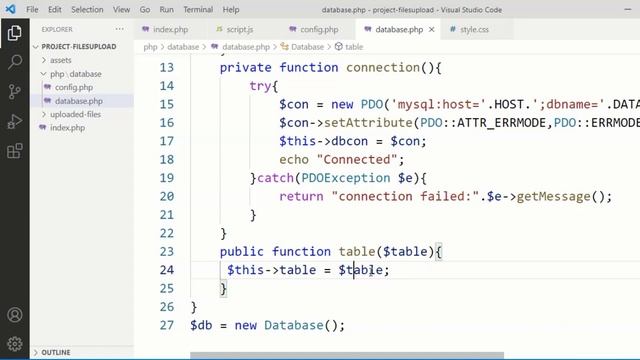
Task: Click the Database class breadcrumb label
Action: coord(307,47)
